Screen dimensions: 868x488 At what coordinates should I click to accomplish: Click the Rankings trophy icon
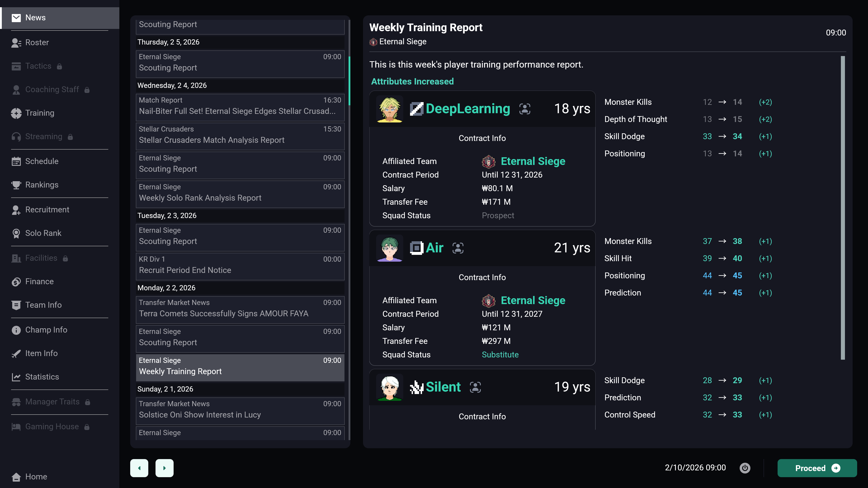tap(16, 185)
